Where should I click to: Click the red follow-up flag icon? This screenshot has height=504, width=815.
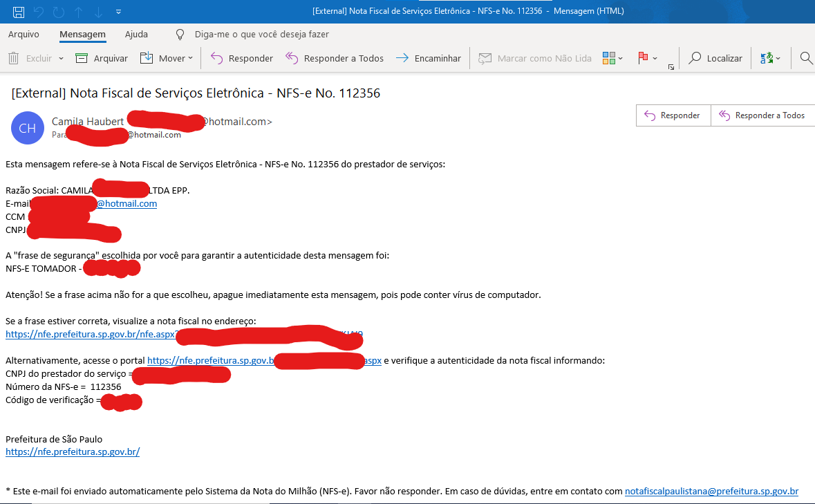coord(643,57)
